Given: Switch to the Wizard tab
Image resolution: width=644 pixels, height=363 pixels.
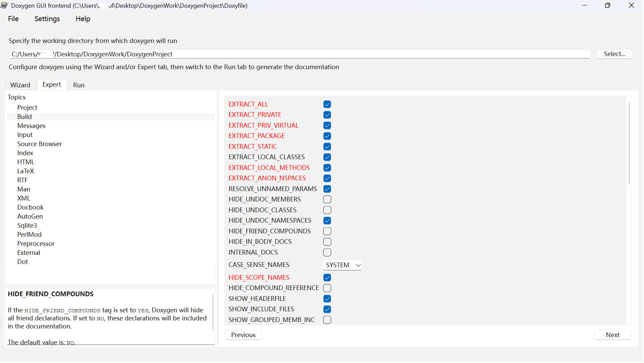Looking at the screenshot, I should (x=20, y=85).
